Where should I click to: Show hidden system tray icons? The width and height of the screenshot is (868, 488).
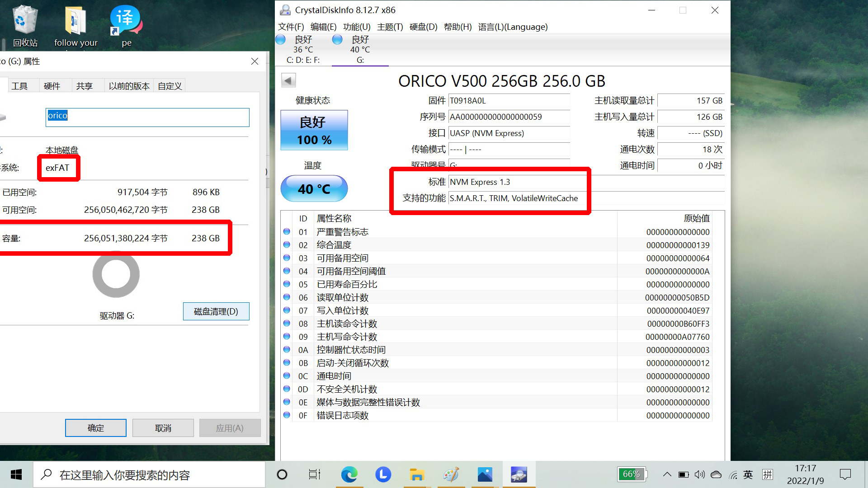point(667,474)
